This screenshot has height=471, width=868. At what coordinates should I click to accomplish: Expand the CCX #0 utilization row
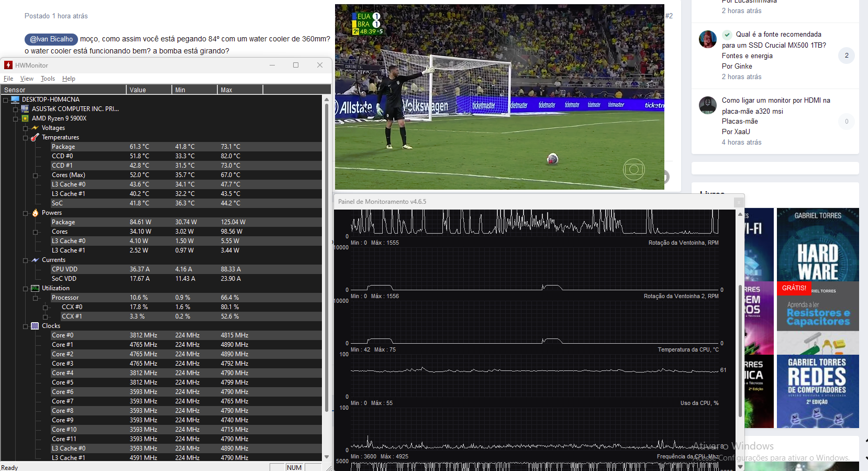coord(45,307)
